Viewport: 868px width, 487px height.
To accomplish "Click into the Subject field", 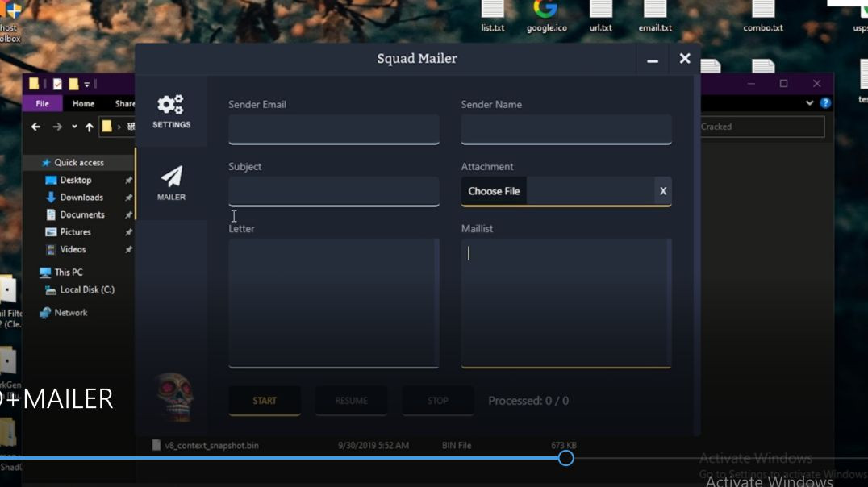I will [334, 191].
